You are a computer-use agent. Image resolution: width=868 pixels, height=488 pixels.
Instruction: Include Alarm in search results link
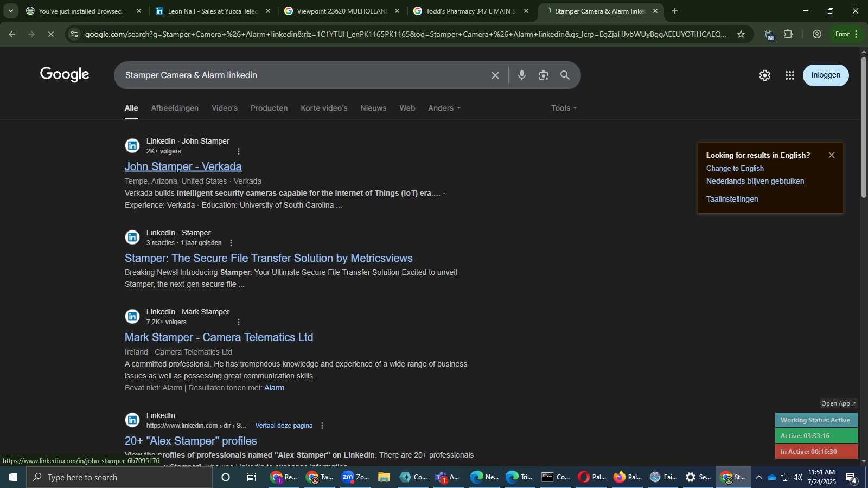point(274,388)
